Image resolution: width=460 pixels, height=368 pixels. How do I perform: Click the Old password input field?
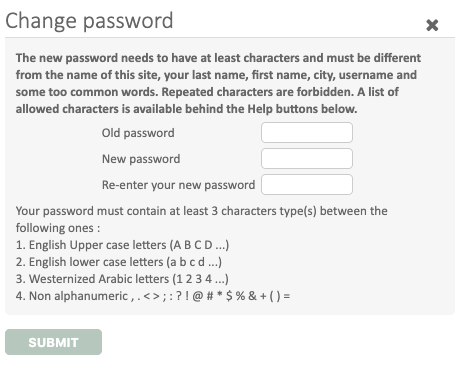(x=307, y=132)
